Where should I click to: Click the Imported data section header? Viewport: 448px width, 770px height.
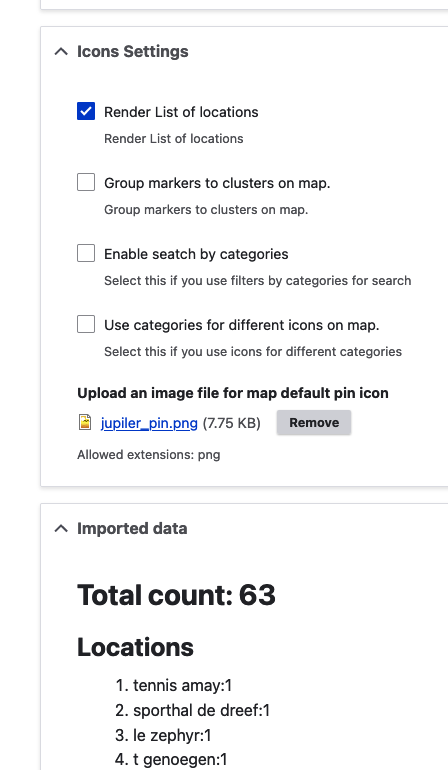(x=132, y=528)
